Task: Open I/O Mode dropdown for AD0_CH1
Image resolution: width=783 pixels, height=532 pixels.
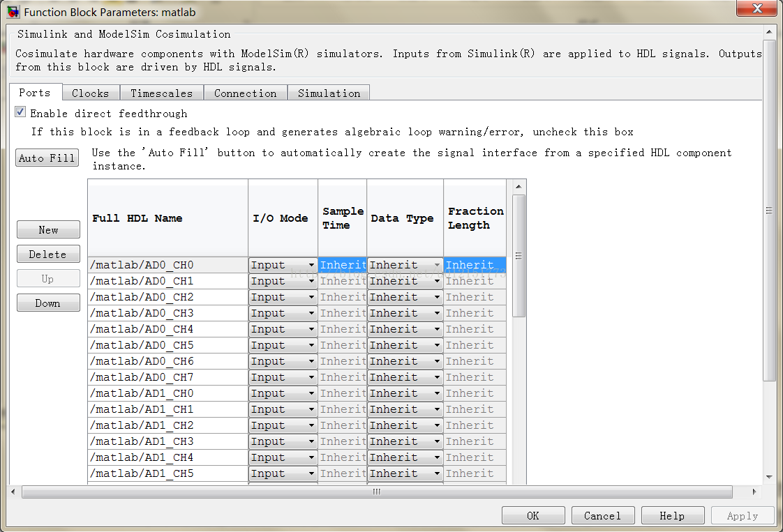Action: point(283,281)
